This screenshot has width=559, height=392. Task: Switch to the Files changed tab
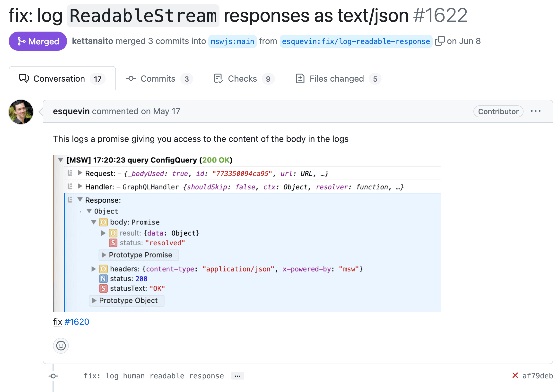(x=337, y=78)
